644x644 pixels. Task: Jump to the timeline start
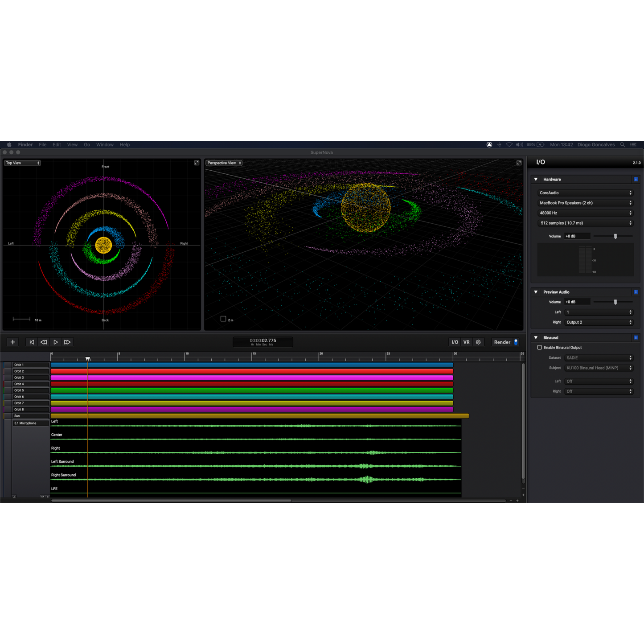(32, 342)
